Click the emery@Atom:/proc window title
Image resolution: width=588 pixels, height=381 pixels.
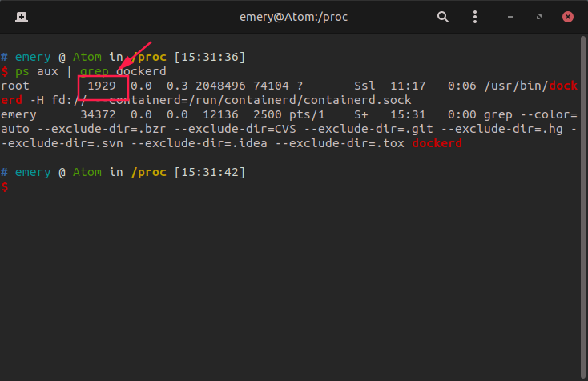pyautogui.click(x=293, y=16)
